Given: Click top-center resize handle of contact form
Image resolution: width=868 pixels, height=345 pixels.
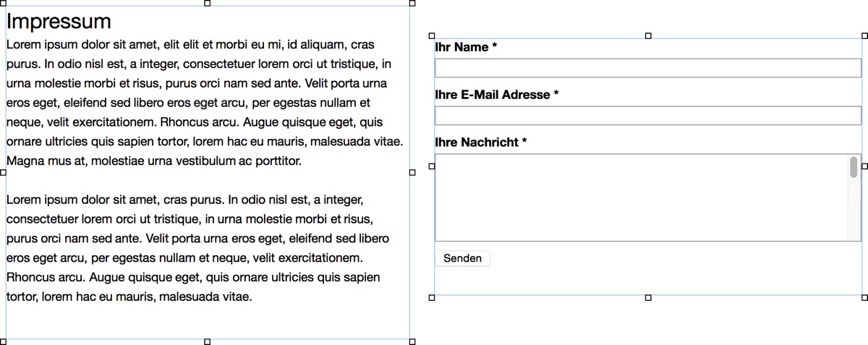Looking at the screenshot, I should pos(648,35).
